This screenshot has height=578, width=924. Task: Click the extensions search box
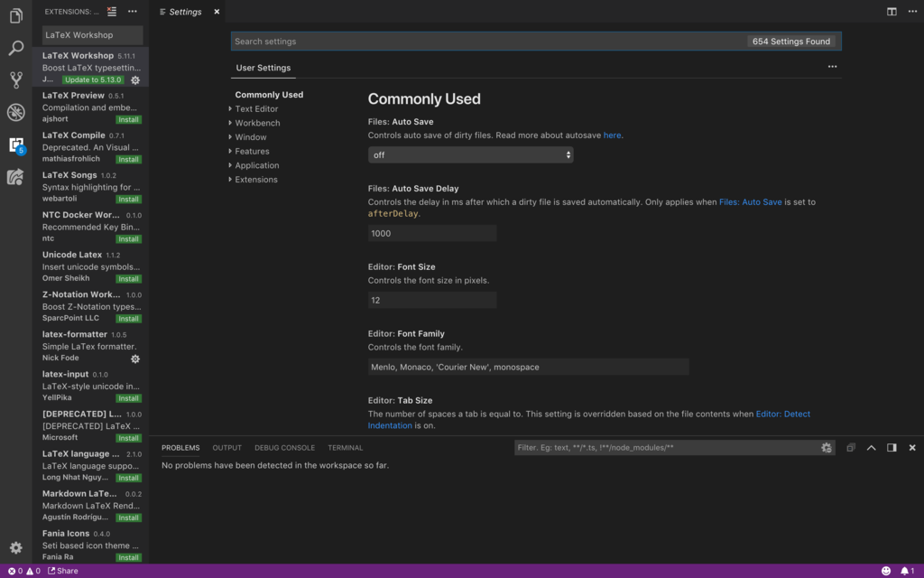pos(92,35)
